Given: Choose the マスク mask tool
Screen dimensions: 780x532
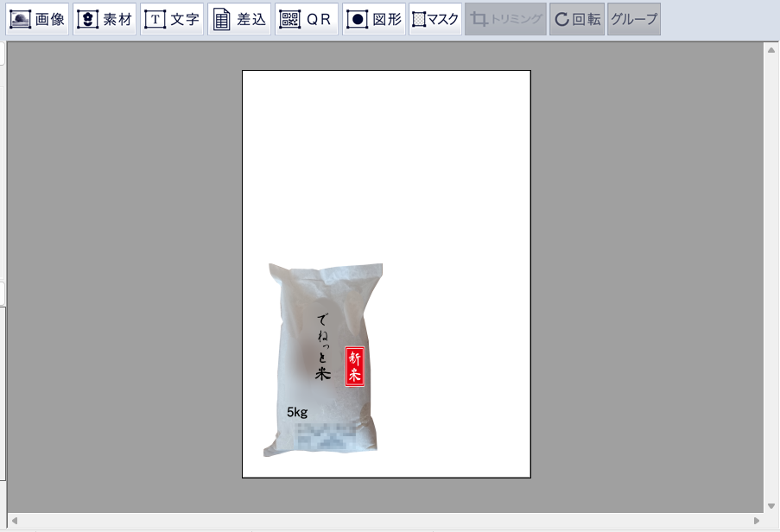Looking at the screenshot, I should click(435, 19).
